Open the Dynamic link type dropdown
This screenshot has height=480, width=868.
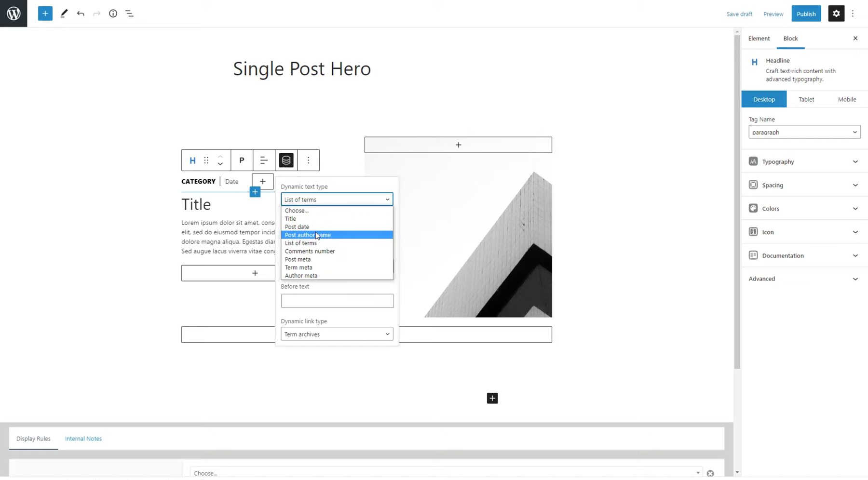click(x=336, y=333)
